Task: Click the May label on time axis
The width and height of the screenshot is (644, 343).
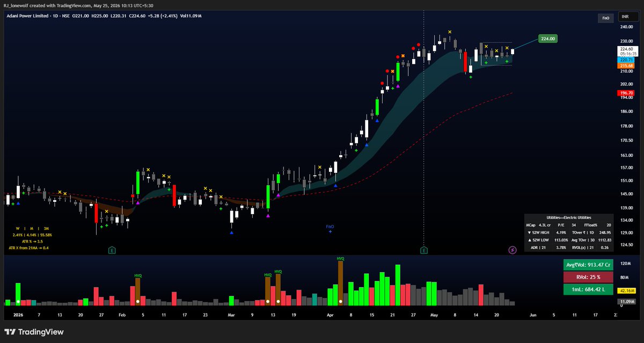Action: [x=434, y=315]
